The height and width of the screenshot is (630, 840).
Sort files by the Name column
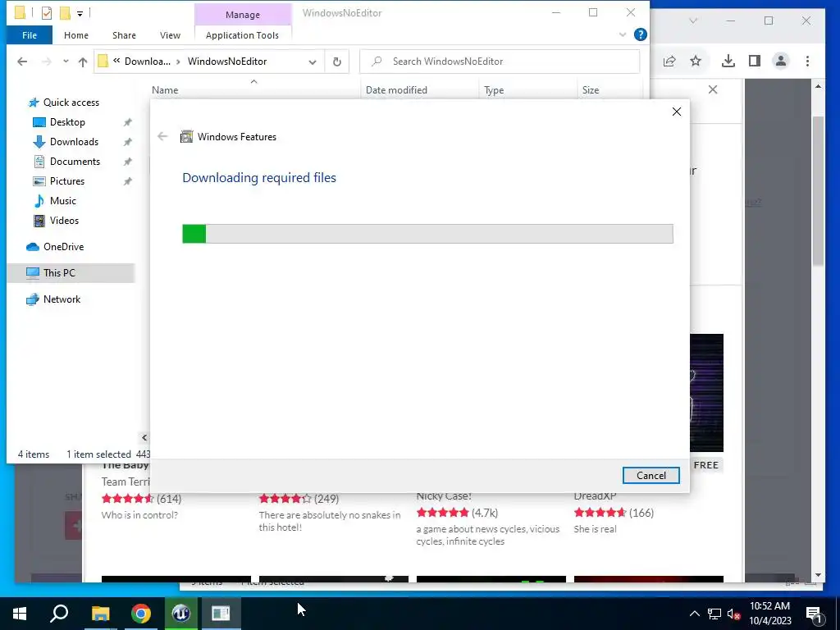coord(165,90)
